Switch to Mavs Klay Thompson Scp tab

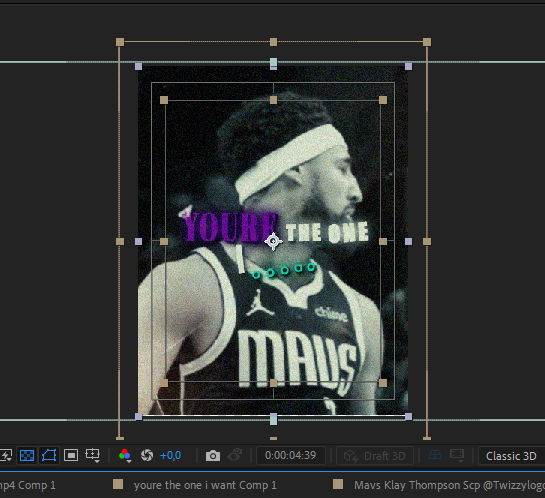coord(449,485)
